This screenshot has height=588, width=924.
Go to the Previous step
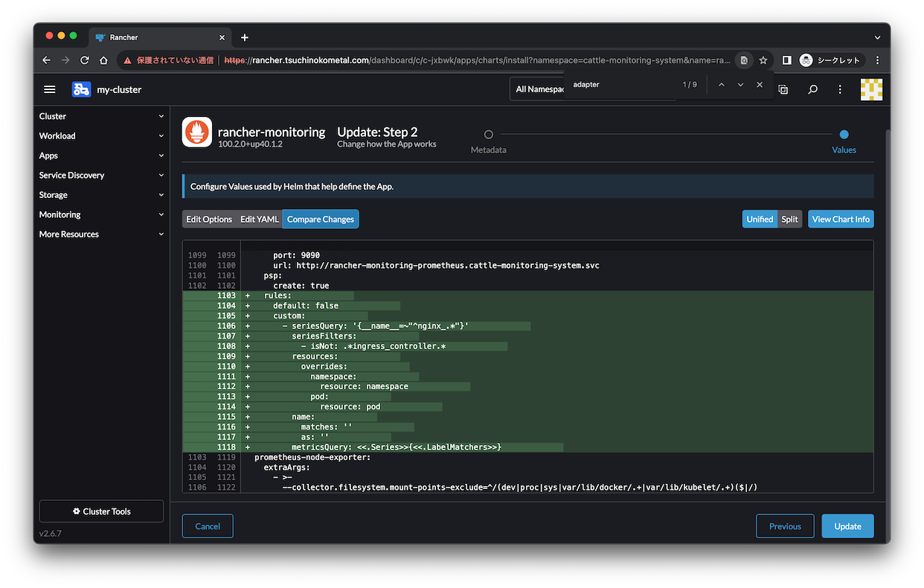pyautogui.click(x=785, y=526)
